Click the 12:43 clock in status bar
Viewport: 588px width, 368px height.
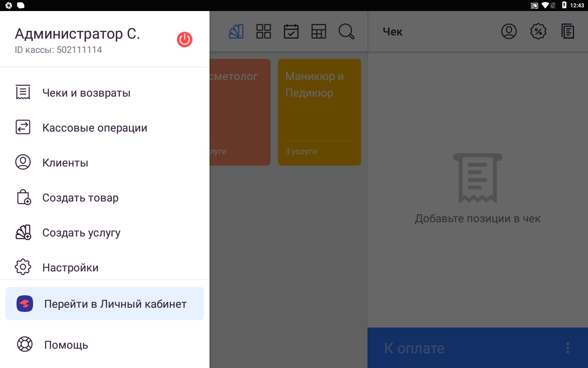[577, 6]
